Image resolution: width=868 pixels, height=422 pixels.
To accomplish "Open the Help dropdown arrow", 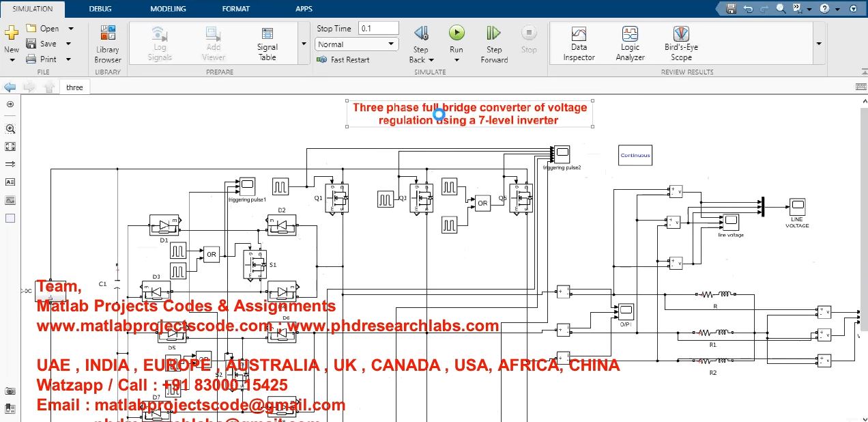I will [837, 9].
